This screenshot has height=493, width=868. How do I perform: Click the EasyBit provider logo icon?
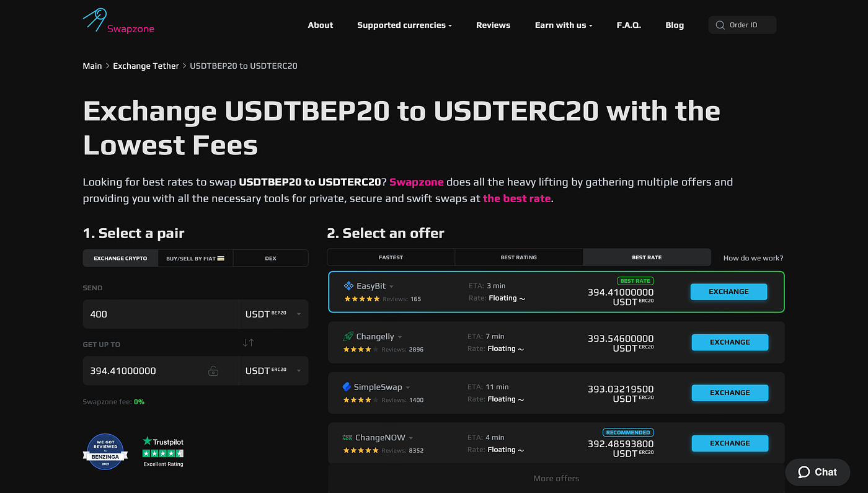click(x=348, y=286)
